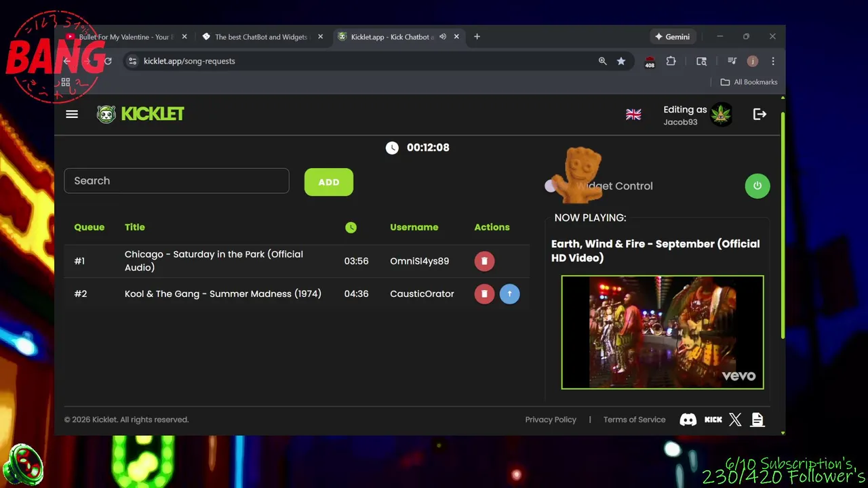Image resolution: width=868 pixels, height=488 pixels.
Task: Close the Bullet For My Valentine tab
Action: (x=184, y=37)
